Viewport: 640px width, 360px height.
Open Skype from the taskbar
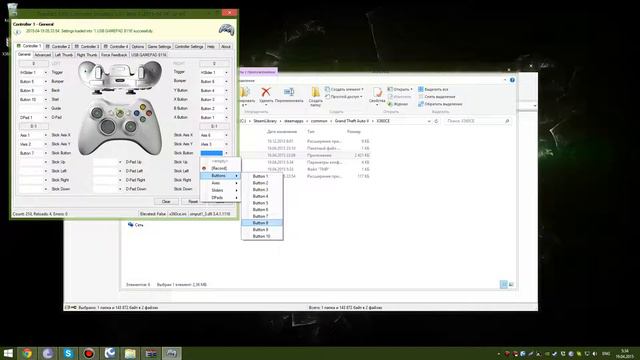coord(68,353)
